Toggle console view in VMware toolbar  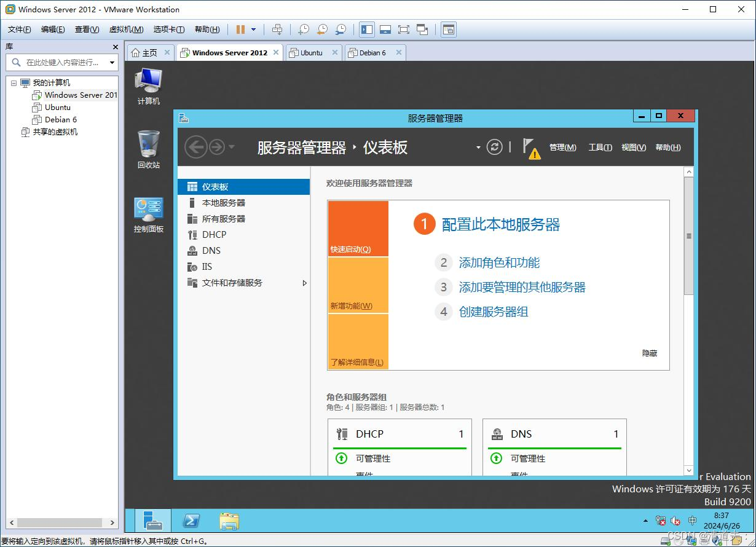click(x=449, y=30)
